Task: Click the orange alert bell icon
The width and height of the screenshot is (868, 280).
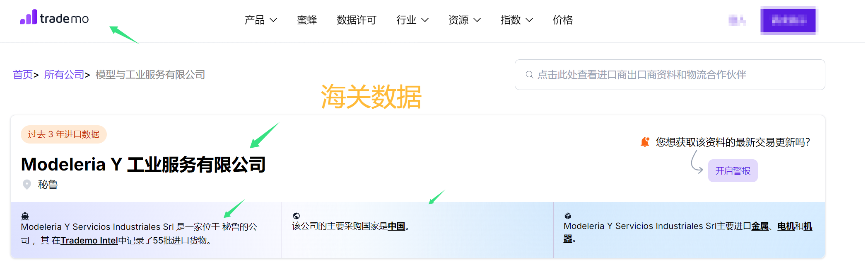Action: coord(645,142)
